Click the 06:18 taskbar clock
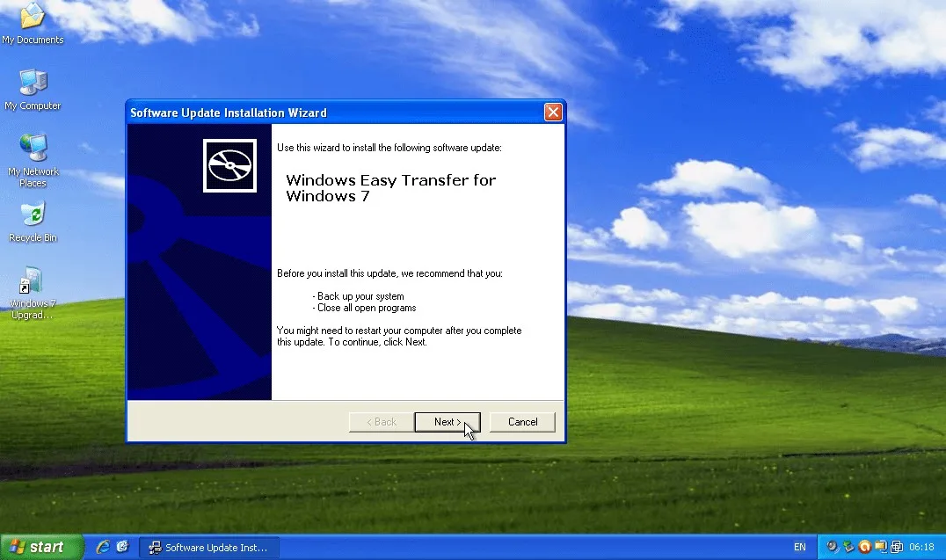Screen dimensions: 946x560 [x=921, y=547]
